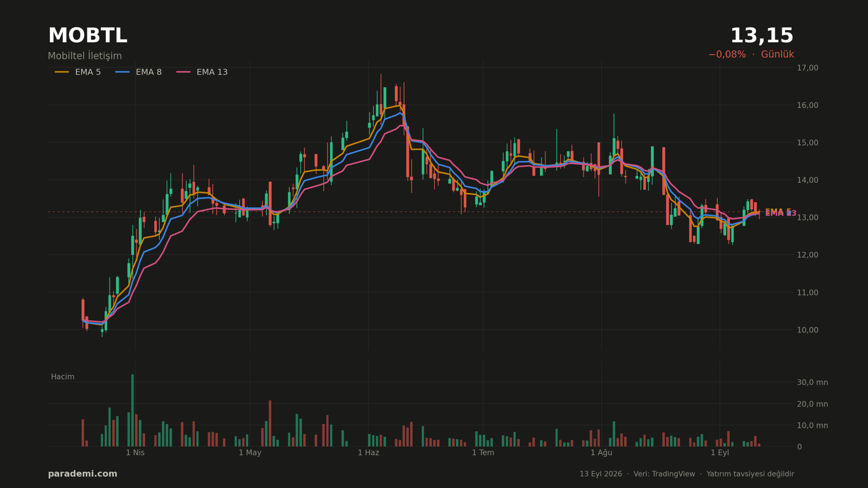Click the tall red volume bar after 1 May

pos(270,423)
